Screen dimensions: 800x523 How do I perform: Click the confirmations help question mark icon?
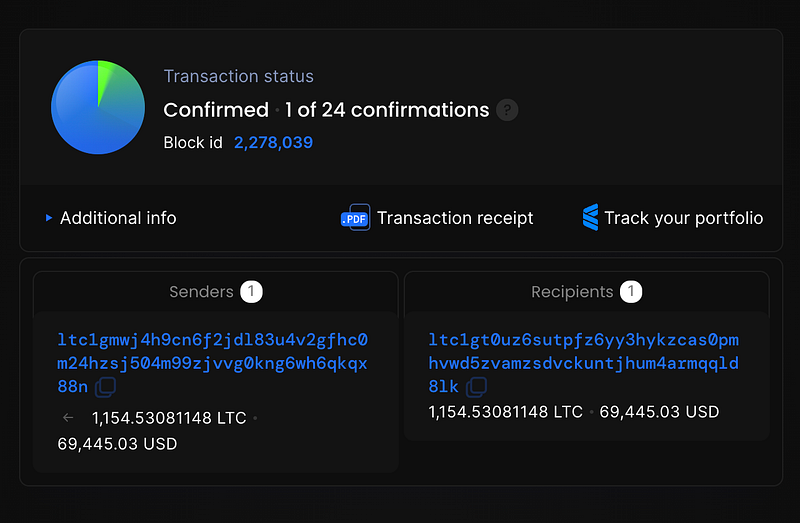(x=507, y=110)
